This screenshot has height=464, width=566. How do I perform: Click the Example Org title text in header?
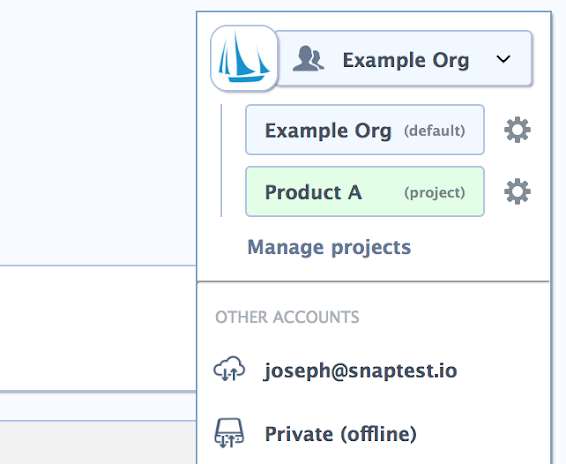[x=406, y=60]
